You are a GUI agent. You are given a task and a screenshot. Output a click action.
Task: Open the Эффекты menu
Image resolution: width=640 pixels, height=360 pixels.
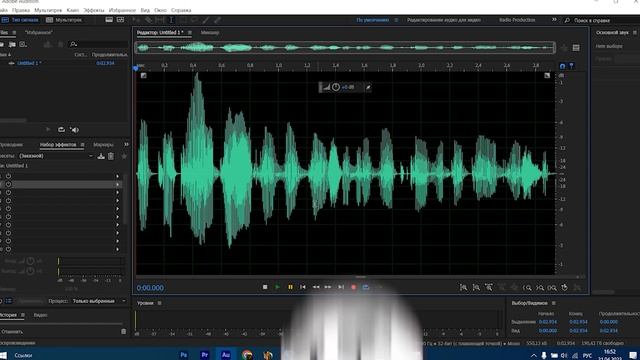click(94, 10)
